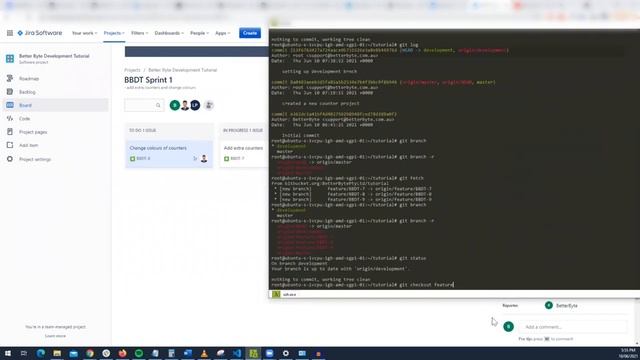Filter board by the photo avatar
This screenshot has width=640, height=360.
pyautogui.click(x=185, y=105)
